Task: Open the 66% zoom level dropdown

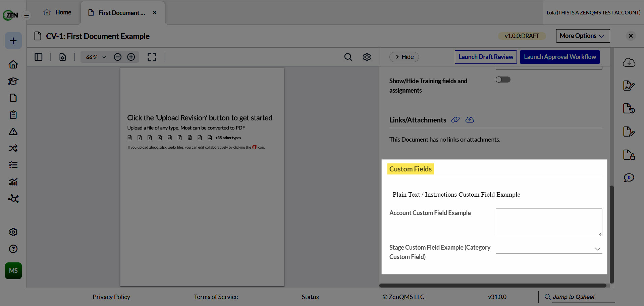Action: (96, 57)
